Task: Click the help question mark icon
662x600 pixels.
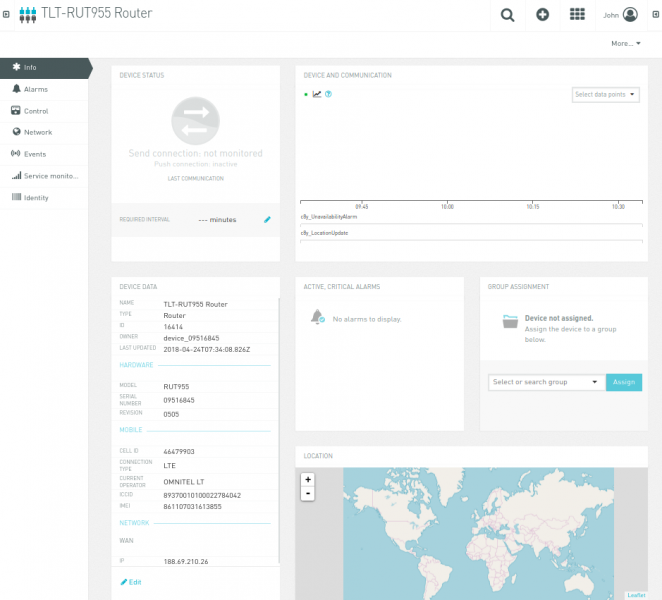Action: [328, 94]
